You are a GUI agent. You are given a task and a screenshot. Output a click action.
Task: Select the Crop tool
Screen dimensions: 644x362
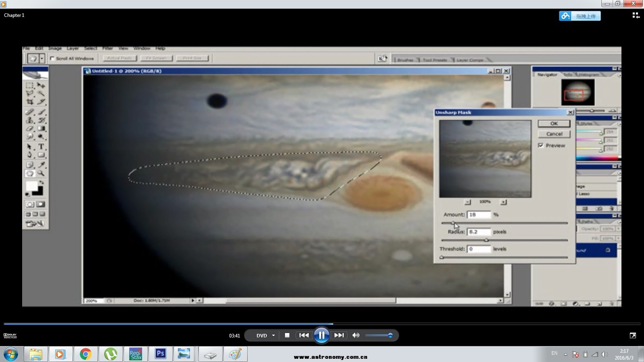(30, 102)
